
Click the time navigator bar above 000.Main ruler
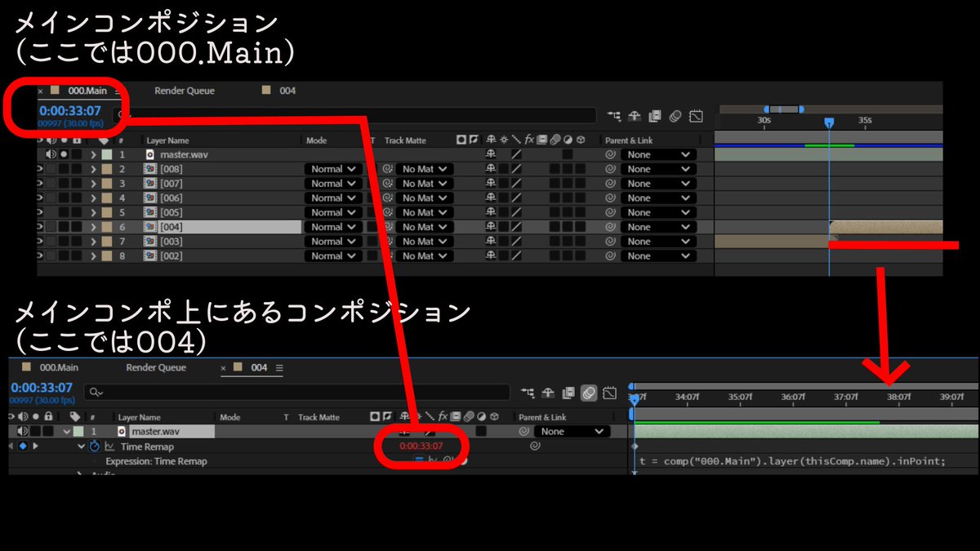[784, 109]
